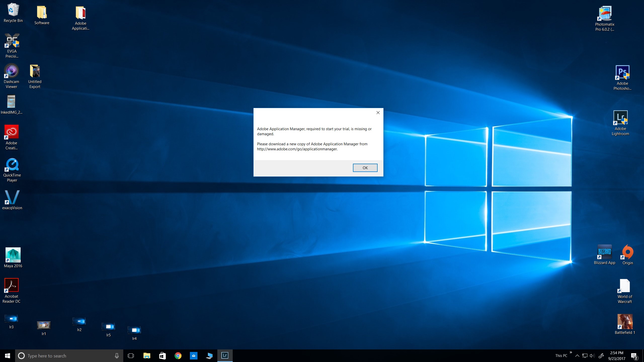Open Google Chrome from the taskbar

click(178, 356)
